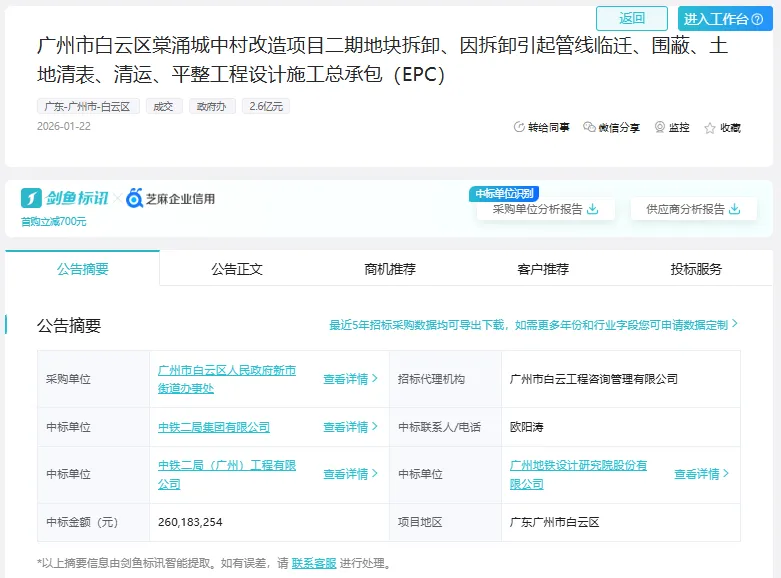Expand 查看详情 for 中铁二局集团有限公司

click(350, 427)
